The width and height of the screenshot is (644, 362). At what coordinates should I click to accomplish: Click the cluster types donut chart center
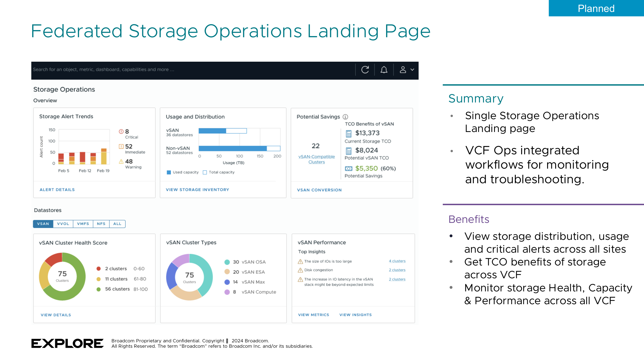pos(189,277)
